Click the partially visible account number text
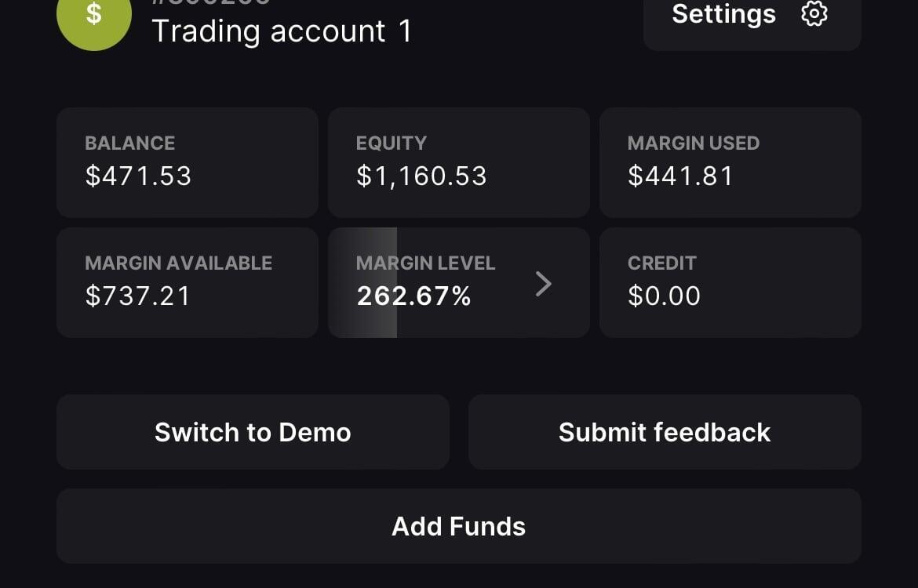918x588 pixels. (211, 2)
